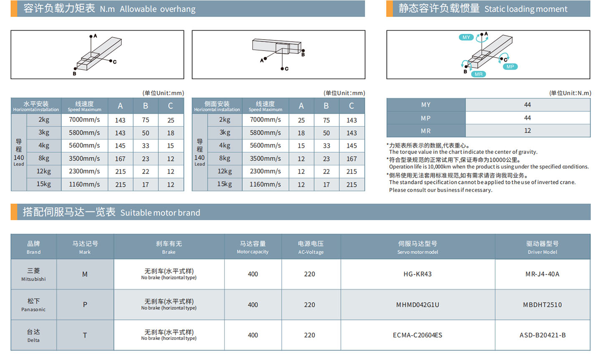Screen dimensions: 601x364
Task: Select the Panasonic brand cell
Action: tap(34, 305)
